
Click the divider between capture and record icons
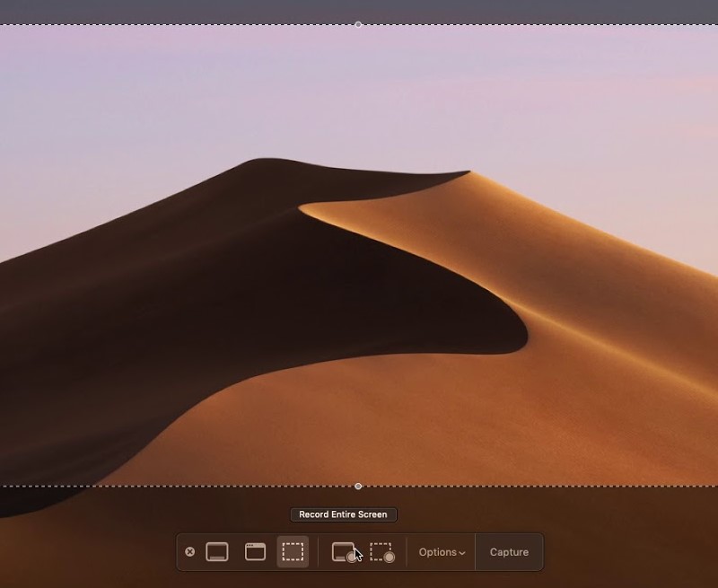(x=319, y=552)
